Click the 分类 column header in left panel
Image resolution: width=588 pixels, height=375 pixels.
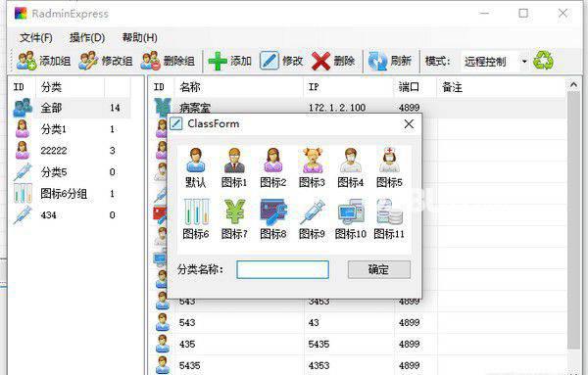pyautogui.click(x=70, y=87)
